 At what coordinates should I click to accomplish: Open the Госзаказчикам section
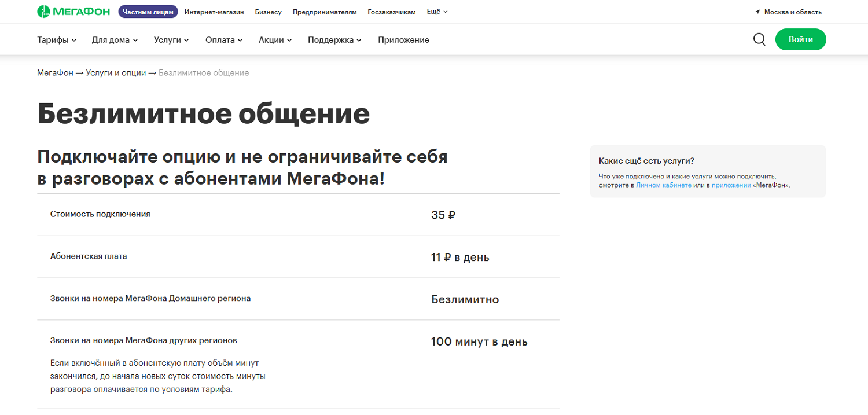coord(391,12)
